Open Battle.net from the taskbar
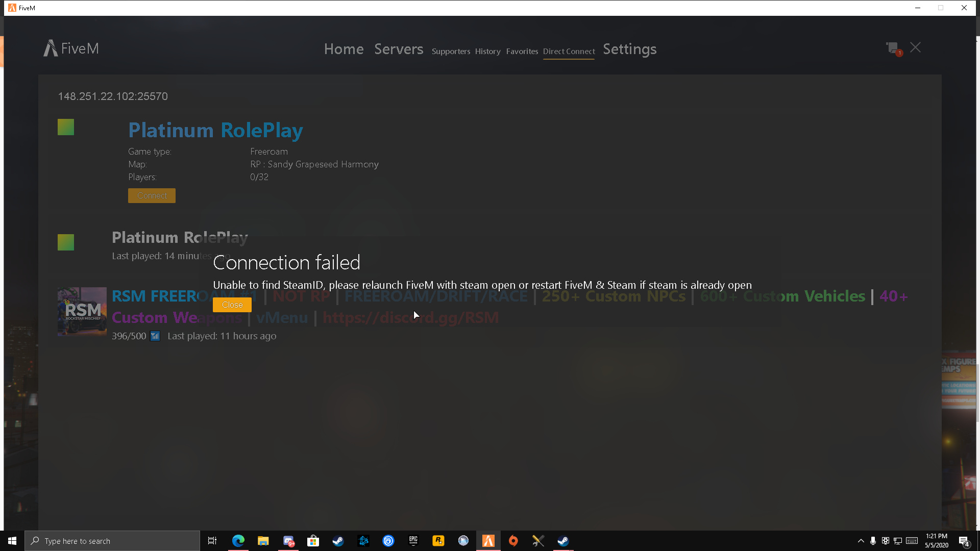 pos(363,541)
